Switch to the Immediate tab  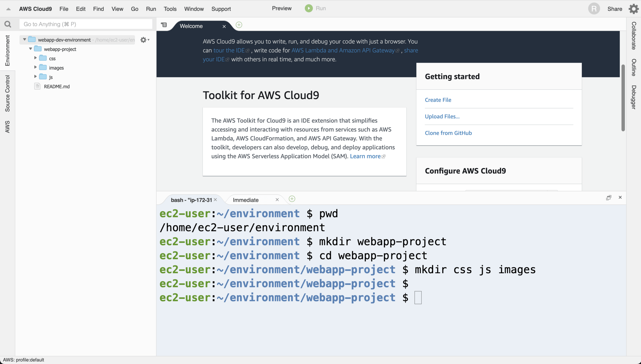[x=245, y=200]
